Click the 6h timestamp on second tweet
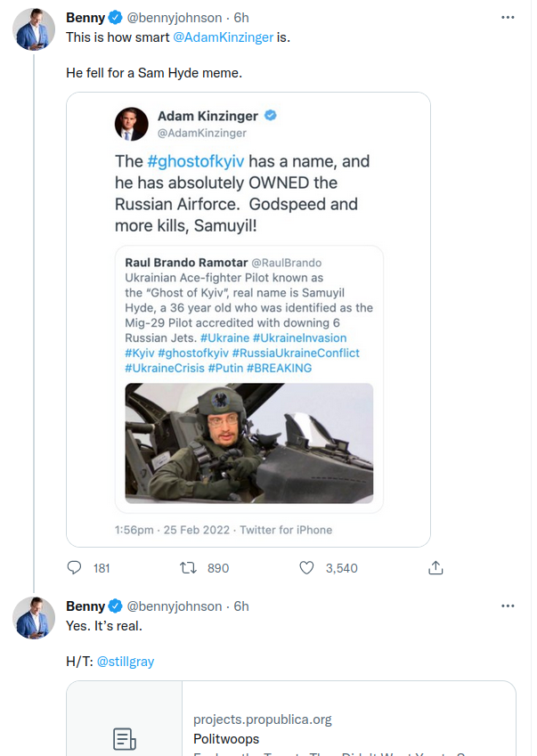The height and width of the screenshot is (756, 537). coord(241,606)
